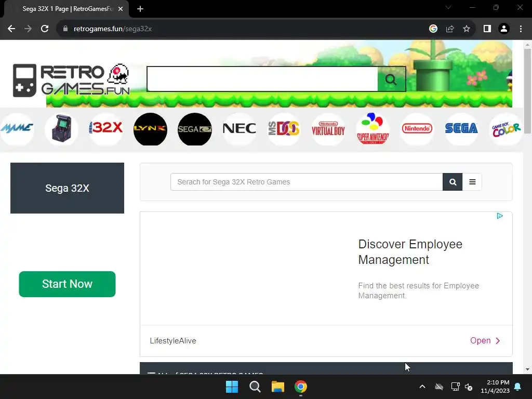
Task: Click the scrollbar down arrow
Action: tap(527, 369)
